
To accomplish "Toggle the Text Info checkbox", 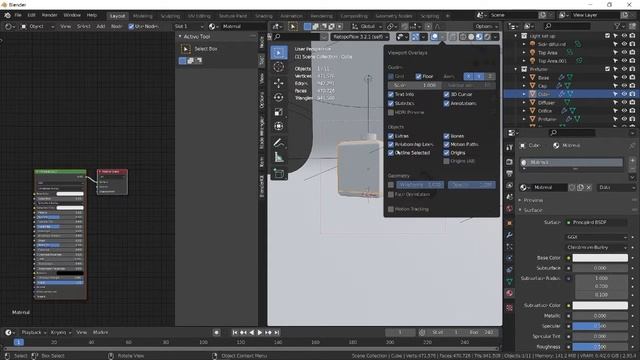I will tap(391, 94).
